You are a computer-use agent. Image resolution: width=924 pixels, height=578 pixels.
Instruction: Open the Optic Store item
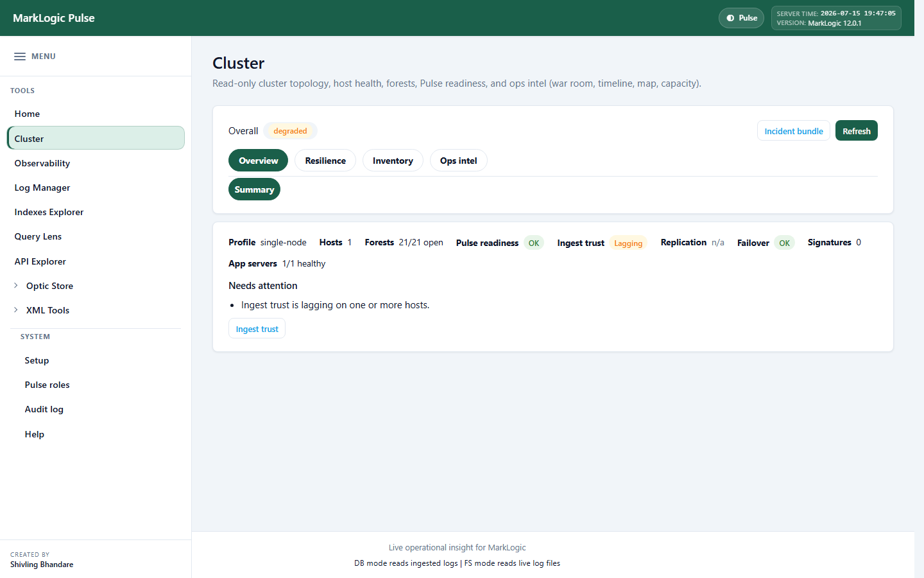coord(49,286)
